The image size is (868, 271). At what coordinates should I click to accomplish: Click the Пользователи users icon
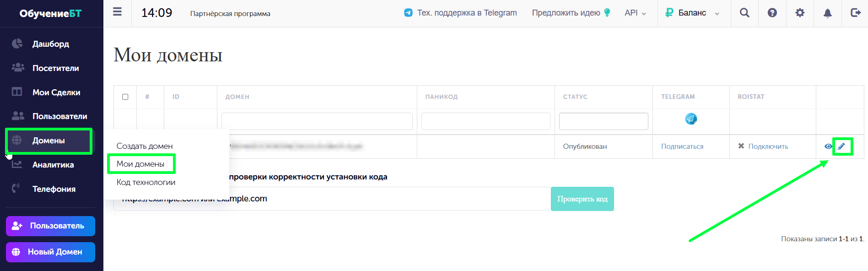tap(18, 115)
